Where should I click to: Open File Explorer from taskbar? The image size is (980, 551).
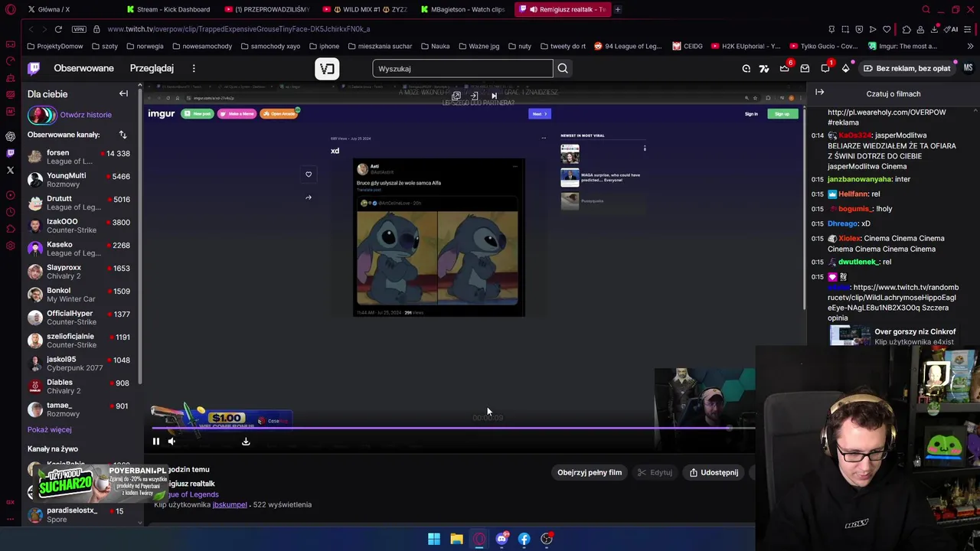pyautogui.click(x=456, y=539)
